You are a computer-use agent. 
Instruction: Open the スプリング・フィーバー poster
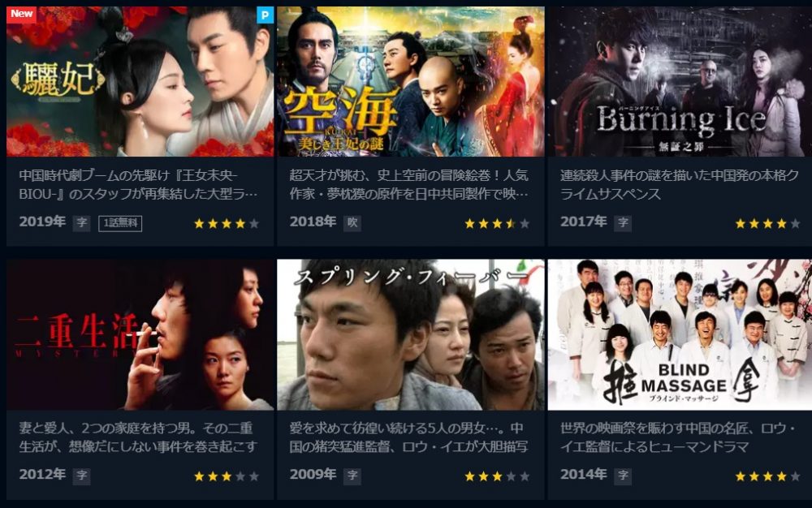(411, 334)
